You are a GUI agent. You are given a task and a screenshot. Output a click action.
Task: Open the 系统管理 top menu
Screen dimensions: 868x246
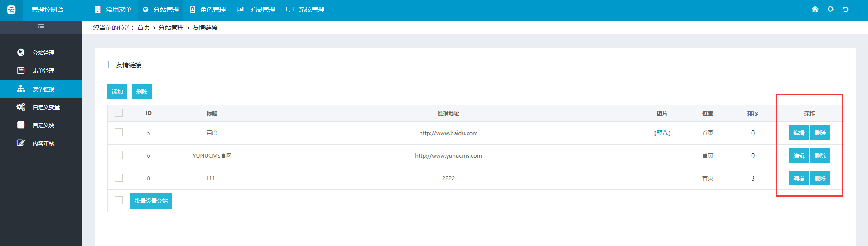click(306, 10)
